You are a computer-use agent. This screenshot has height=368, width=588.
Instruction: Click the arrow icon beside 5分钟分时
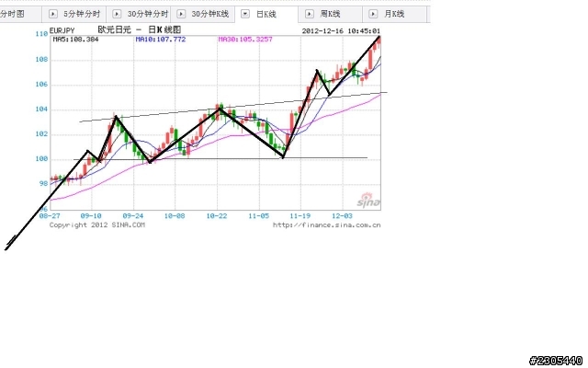click(53, 14)
